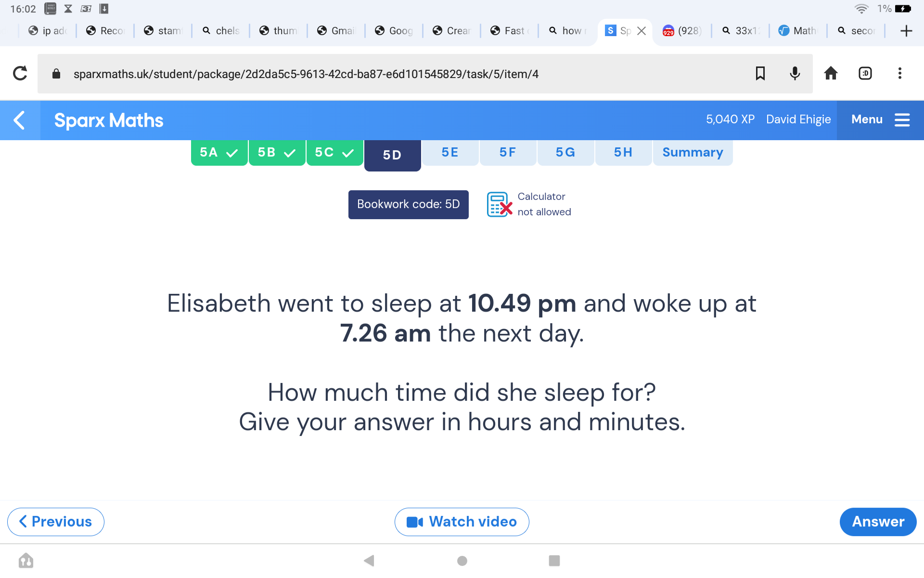This screenshot has height=578, width=924.
Task: Click the Bookwork code: 5D badge
Action: click(x=409, y=204)
